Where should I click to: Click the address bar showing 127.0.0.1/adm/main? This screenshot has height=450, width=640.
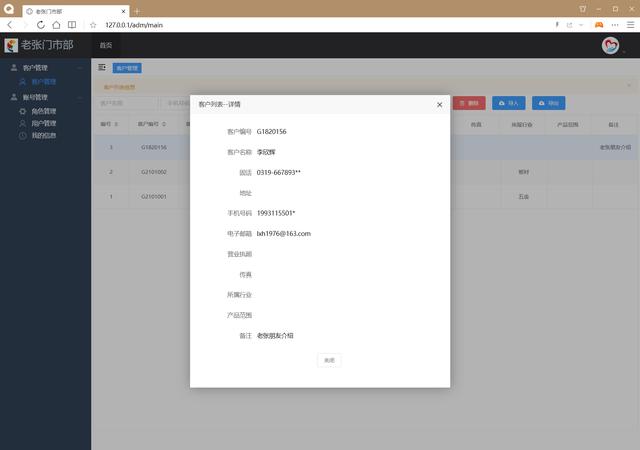(134, 25)
